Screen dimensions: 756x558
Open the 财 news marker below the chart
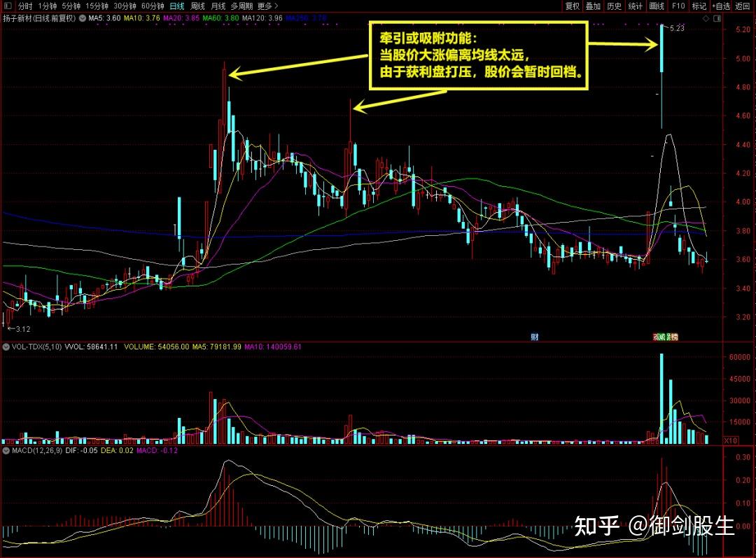click(536, 337)
